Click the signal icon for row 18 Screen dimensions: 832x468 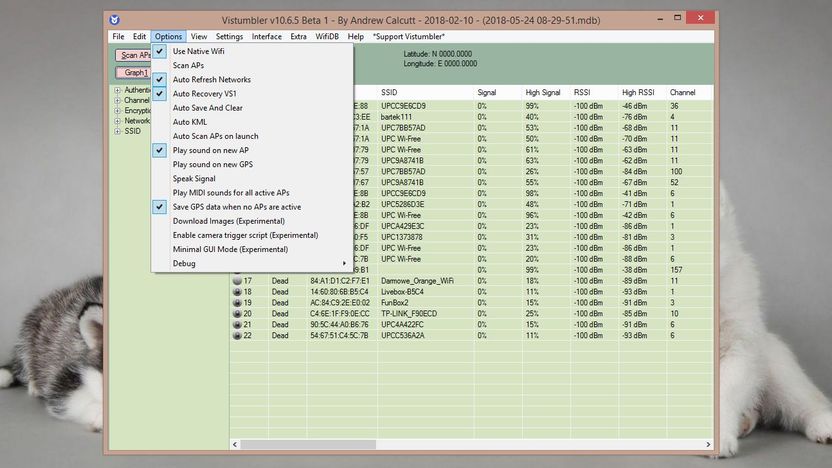pos(237,292)
